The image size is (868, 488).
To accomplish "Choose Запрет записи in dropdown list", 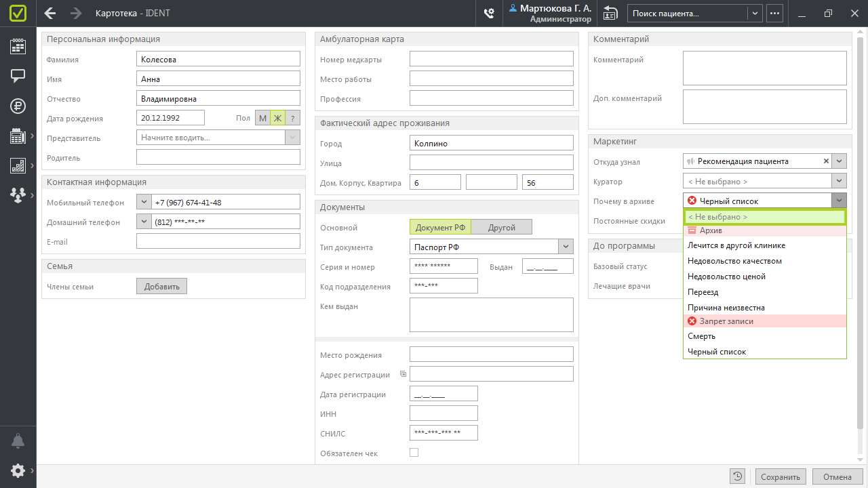I will pos(726,321).
